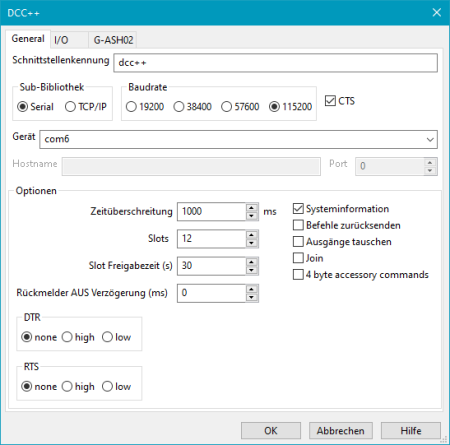This screenshot has height=445, width=450.
Task: Increase Slot Freigabezeit with up arrow
Action: (x=252, y=262)
